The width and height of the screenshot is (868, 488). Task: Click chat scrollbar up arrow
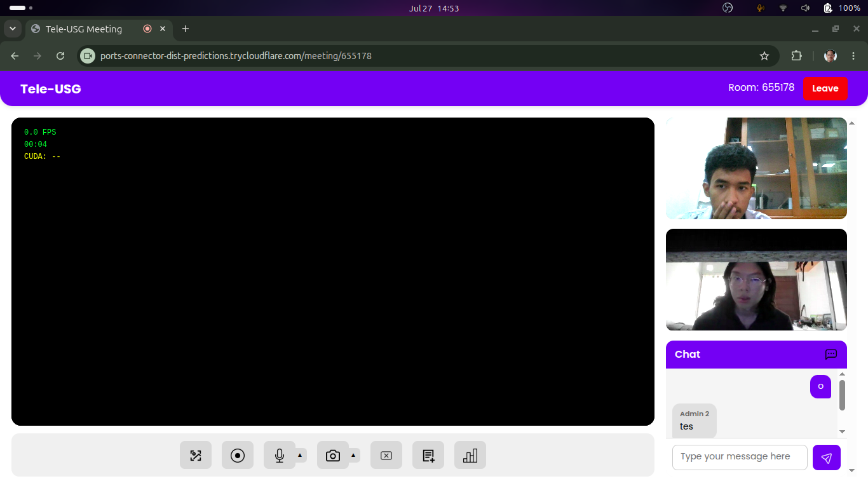pos(843,374)
